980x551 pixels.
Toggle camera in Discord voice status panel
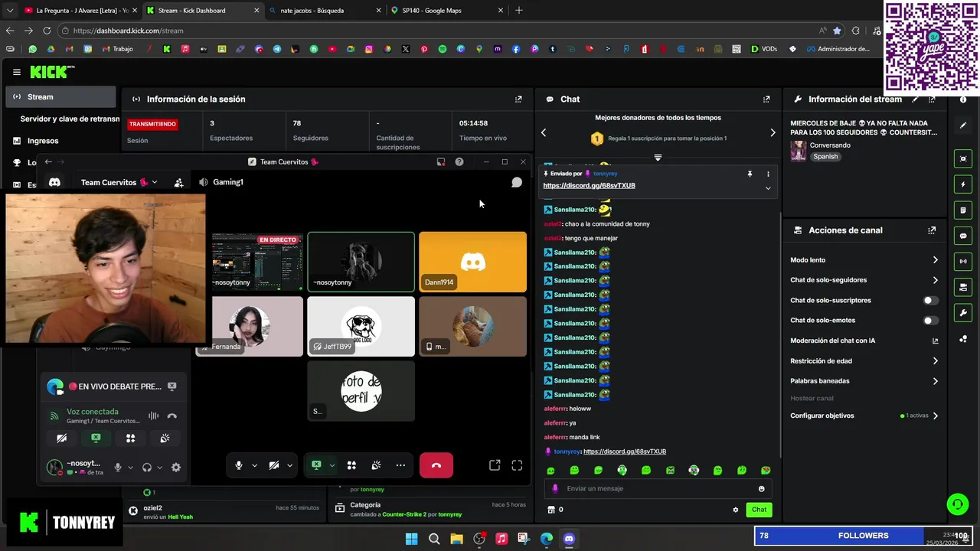click(x=61, y=439)
